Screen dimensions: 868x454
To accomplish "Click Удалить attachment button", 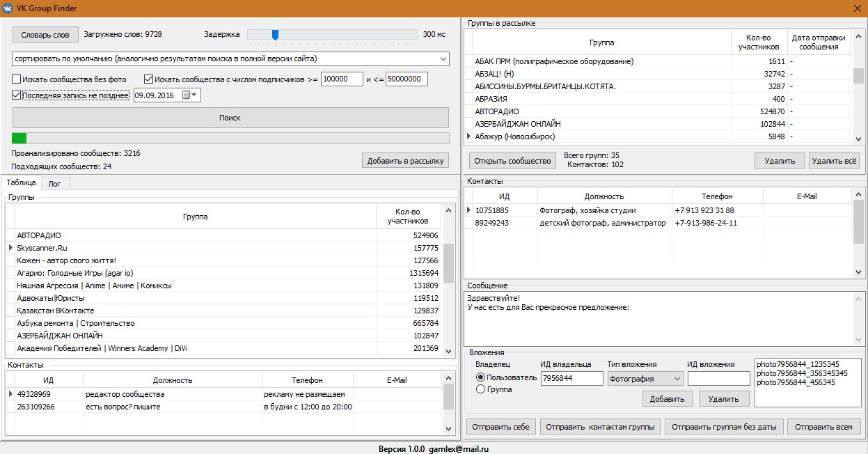I will (723, 399).
